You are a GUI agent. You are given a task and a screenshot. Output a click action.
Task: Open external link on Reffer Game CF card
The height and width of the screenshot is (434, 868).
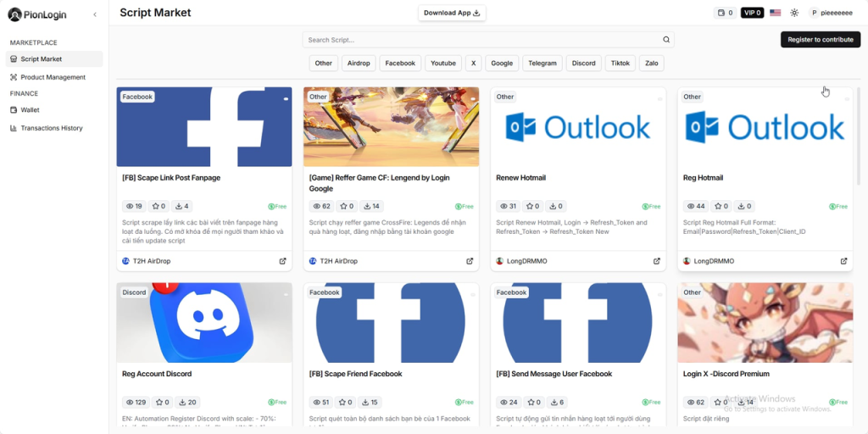(x=470, y=261)
